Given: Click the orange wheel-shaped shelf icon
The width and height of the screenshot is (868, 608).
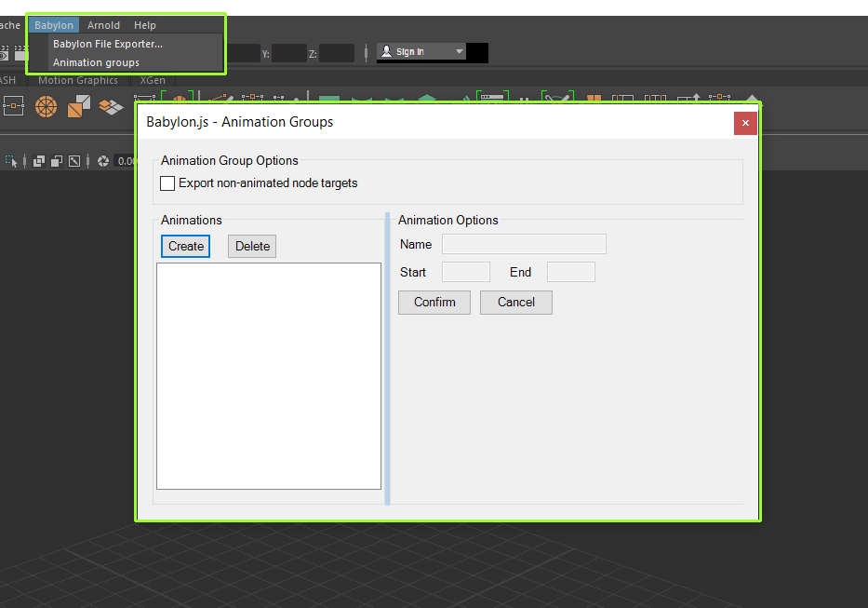Looking at the screenshot, I should coord(46,106).
